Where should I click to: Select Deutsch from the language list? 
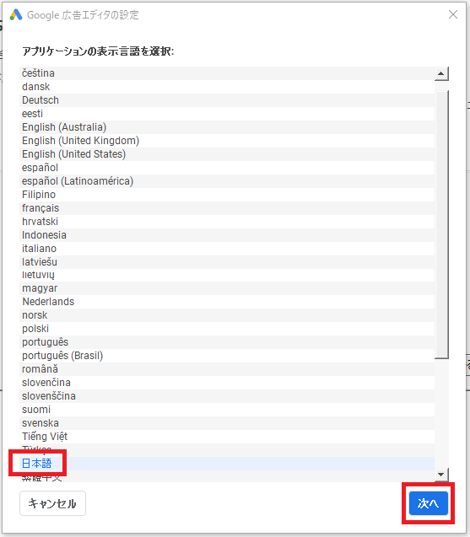[227, 100]
